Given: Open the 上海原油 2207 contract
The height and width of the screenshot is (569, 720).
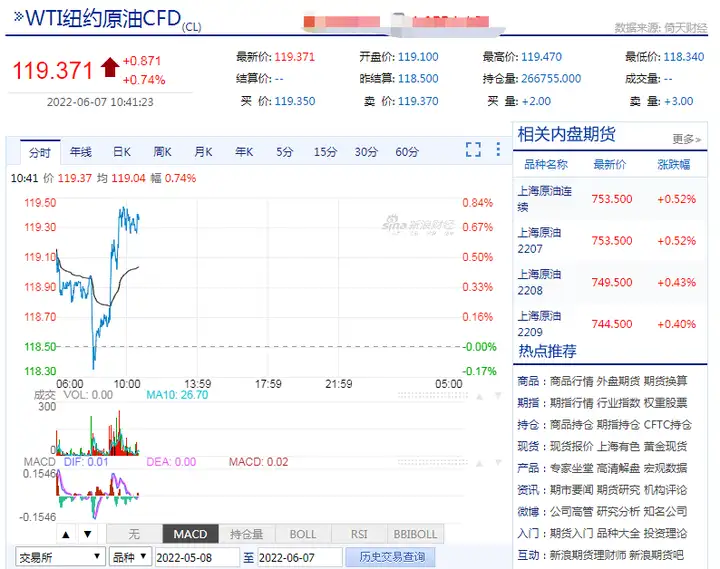Looking at the screenshot, I should (x=610, y=241).
